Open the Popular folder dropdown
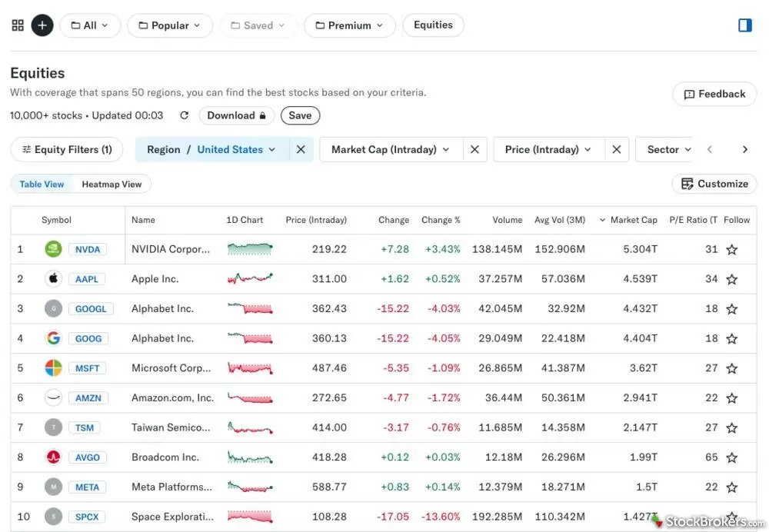769x532 pixels. coord(170,25)
